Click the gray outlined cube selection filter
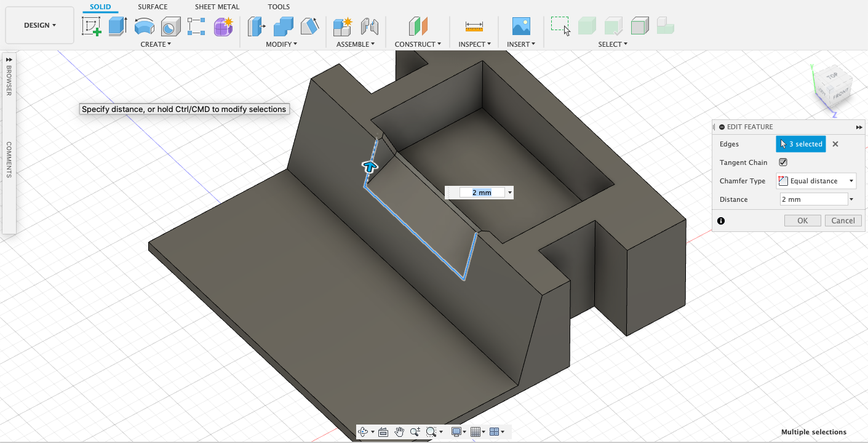Screen dimensions: 868x443 tap(640, 26)
